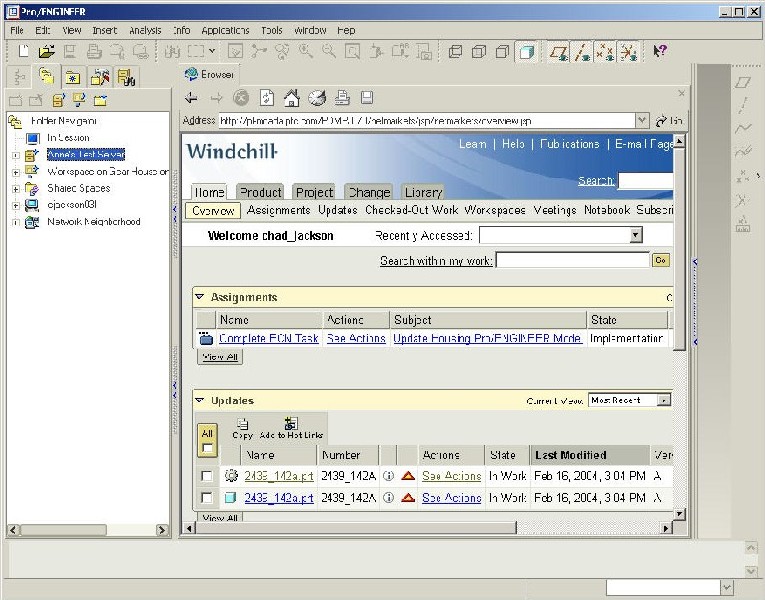Click the Windchill header Search field
This screenshot has width=765, height=600.
pyautogui.click(x=645, y=180)
